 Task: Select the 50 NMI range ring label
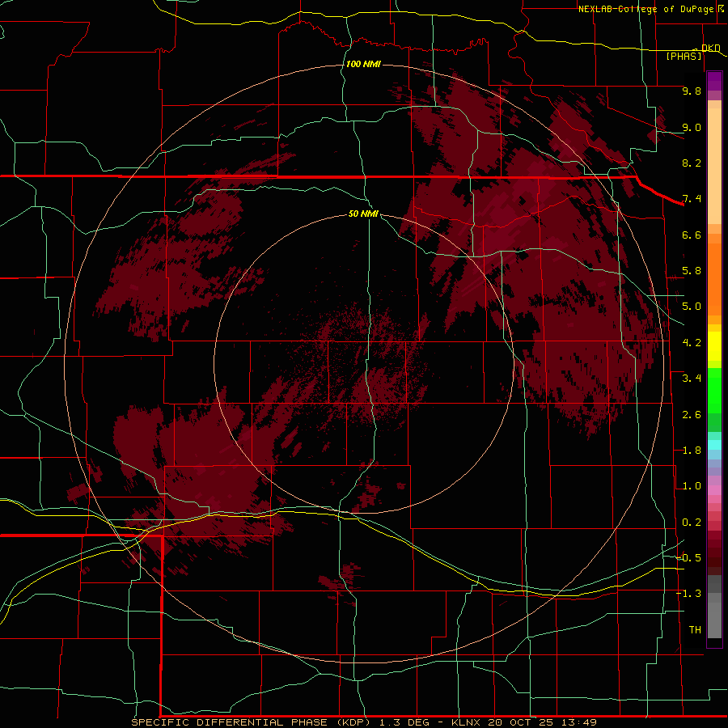click(363, 214)
